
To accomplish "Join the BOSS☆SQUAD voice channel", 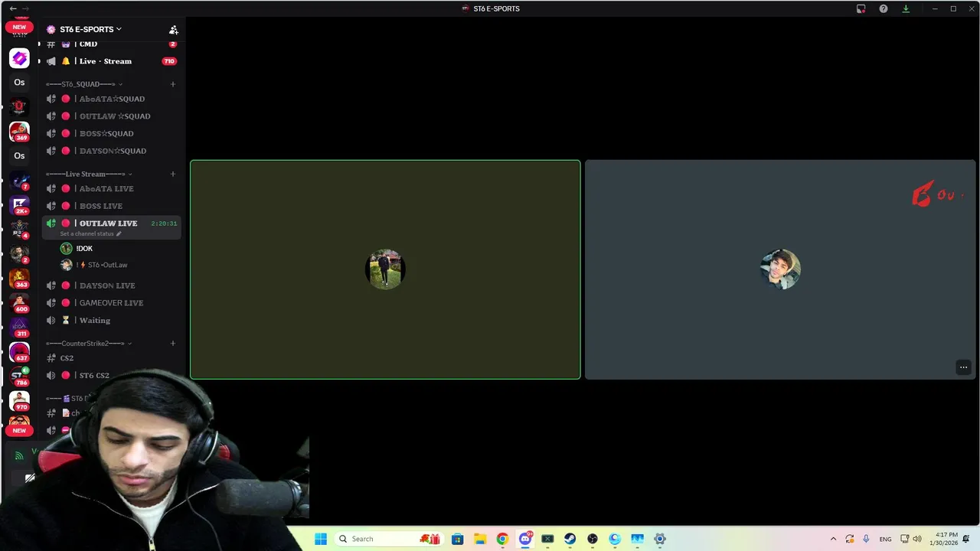I will (106, 134).
